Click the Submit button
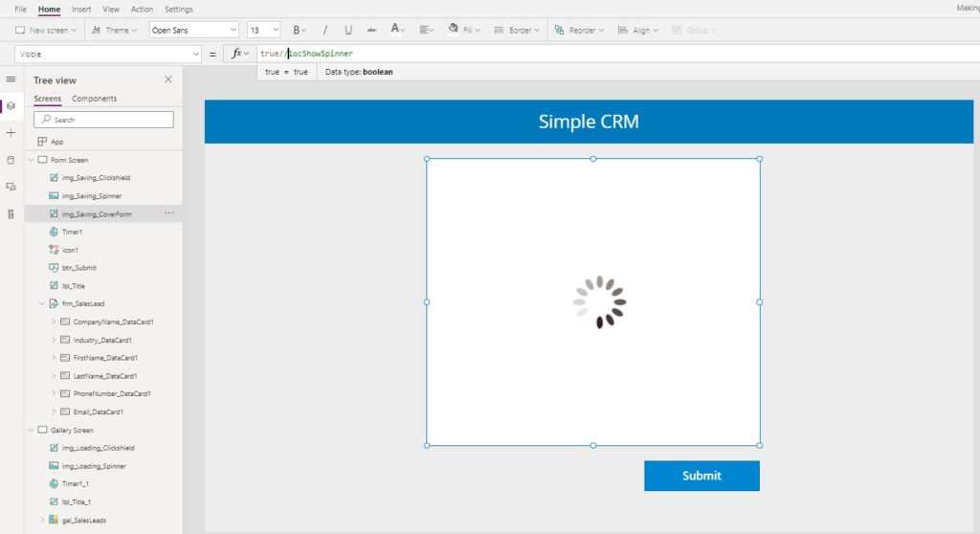 tap(702, 476)
